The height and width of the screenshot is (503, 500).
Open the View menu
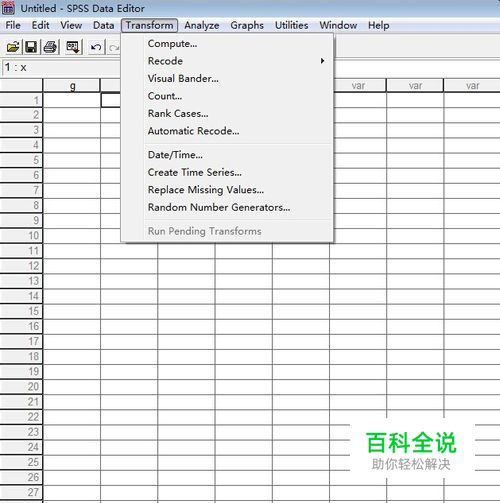tap(71, 25)
